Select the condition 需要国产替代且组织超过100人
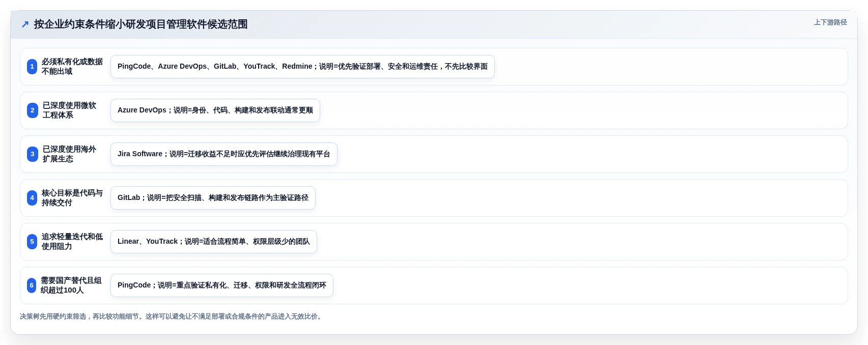This screenshot has width=868, height=345. point(71,285)
